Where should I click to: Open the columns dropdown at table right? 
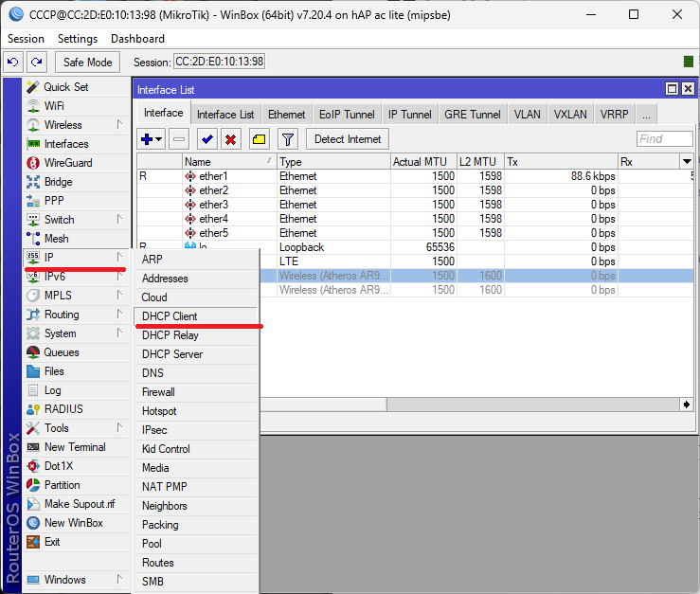click(687, 162)
